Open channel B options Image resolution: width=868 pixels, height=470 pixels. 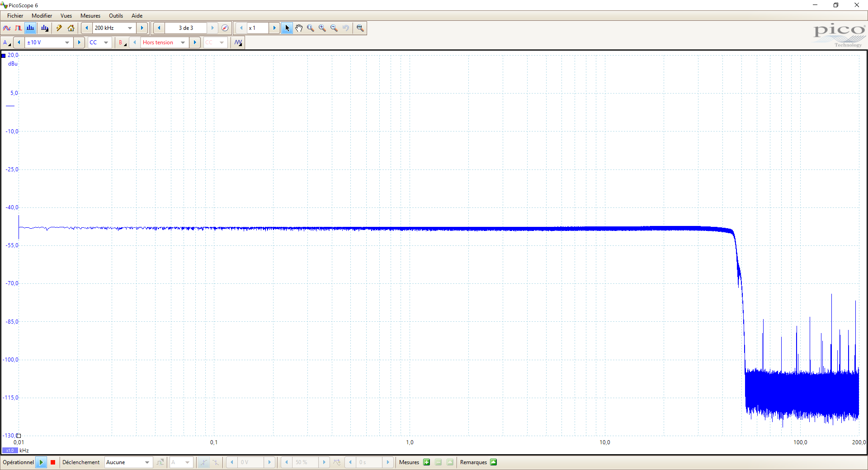coord(122,42)
